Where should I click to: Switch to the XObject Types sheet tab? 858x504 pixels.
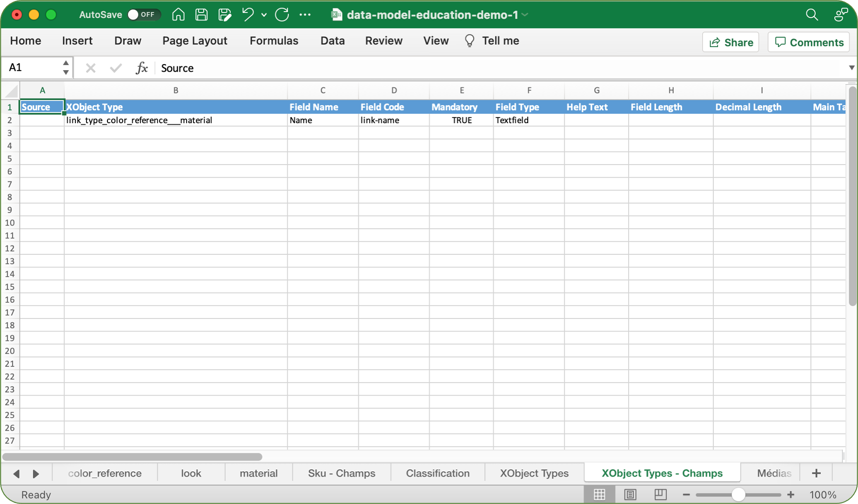coord(534,473)
